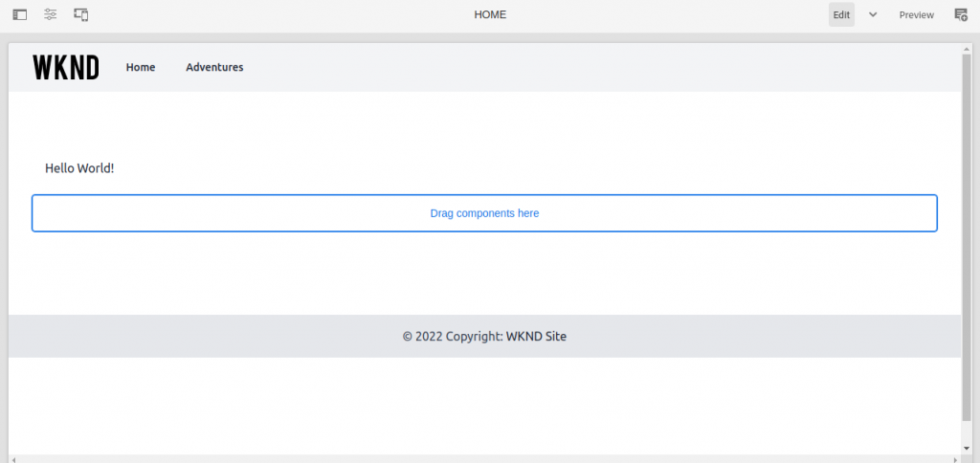Click the scroll up arrow on vertical scrollbar
The height and width of the screenshot is (463, 980).
click(x=967, y=48)
